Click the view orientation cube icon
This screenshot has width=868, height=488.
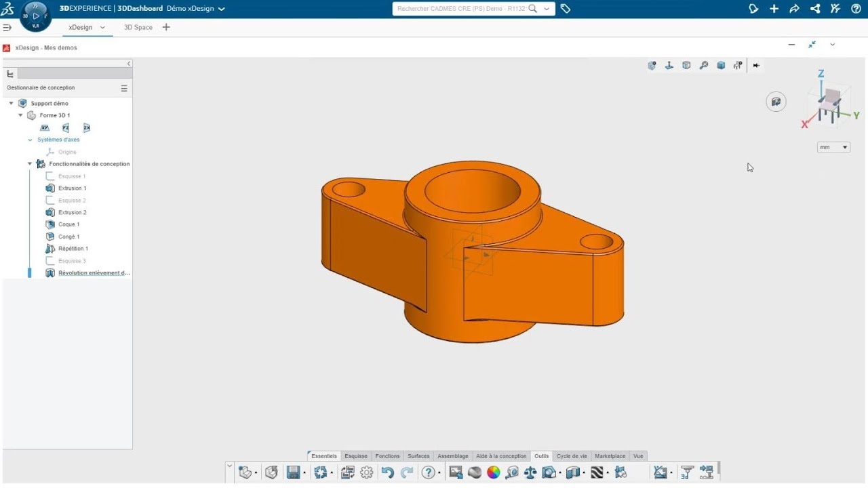pyautogui.click(x=652, y=65)
